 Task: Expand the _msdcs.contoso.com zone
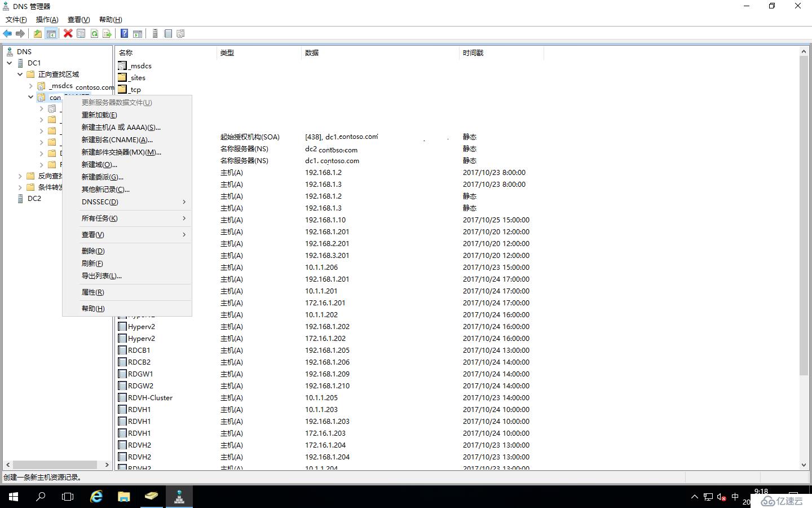coord(31,86)
